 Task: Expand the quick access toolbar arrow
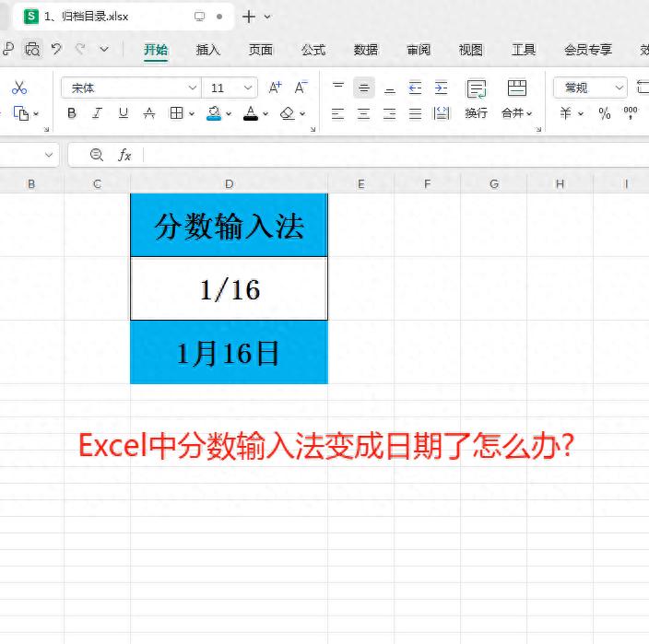point(104,50)
